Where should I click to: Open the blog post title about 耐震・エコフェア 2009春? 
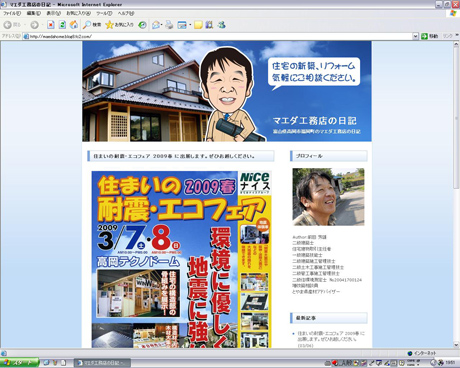point(174,156)
